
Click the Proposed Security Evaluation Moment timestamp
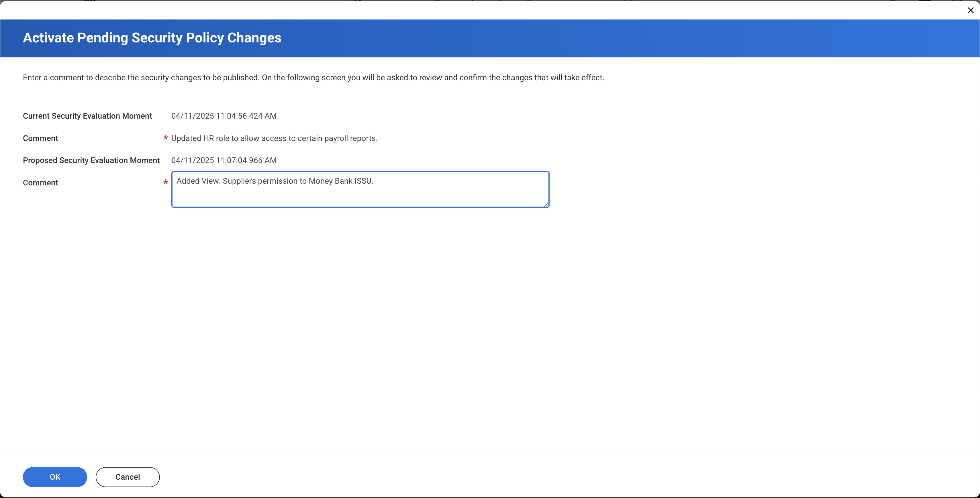tap(224, 160)
